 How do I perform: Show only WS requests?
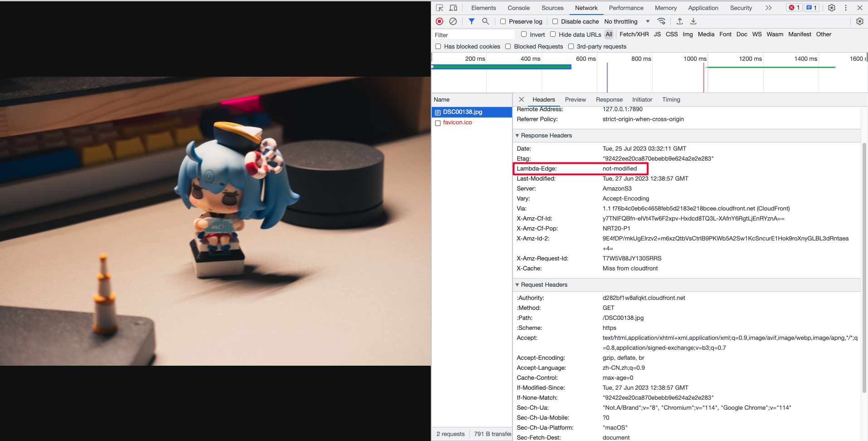[x=757, y=34]
